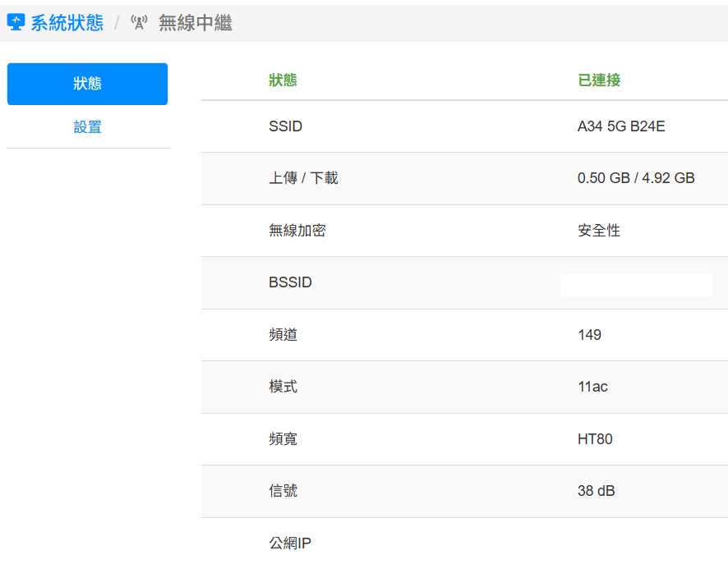Click the 公網IP row label

click(x=289, y=543)
